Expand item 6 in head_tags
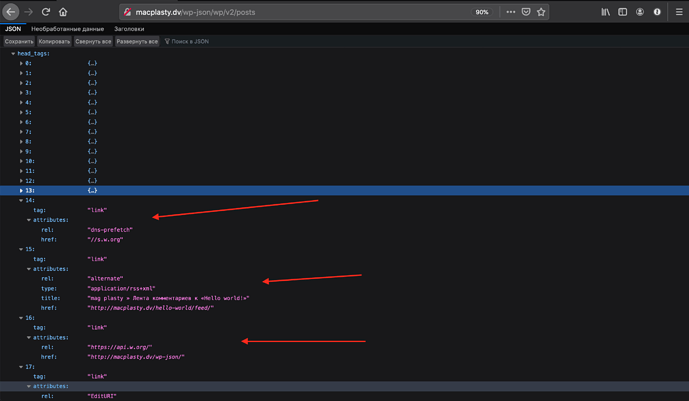The height and width of the screenshot is (401, 689). (21, 122)
